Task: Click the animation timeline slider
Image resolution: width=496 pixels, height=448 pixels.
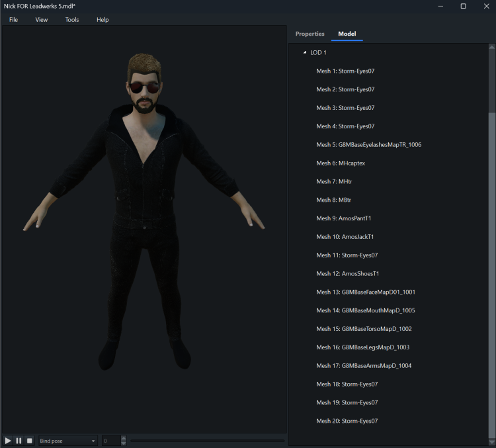Action: [207, 441]
